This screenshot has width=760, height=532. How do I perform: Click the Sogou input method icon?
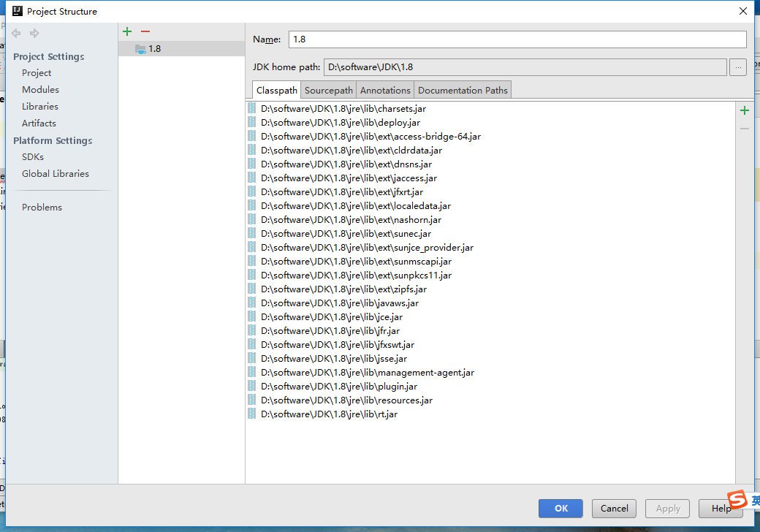[x=737, y=500]
